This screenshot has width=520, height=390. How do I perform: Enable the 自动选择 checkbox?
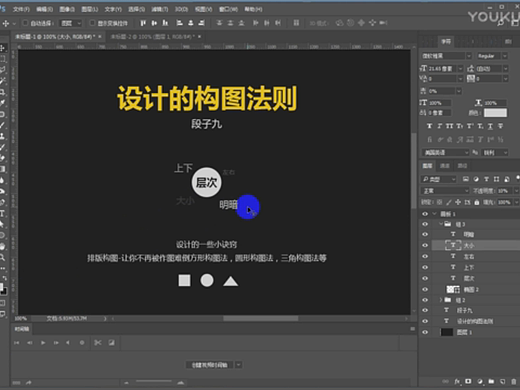[25, 23]
